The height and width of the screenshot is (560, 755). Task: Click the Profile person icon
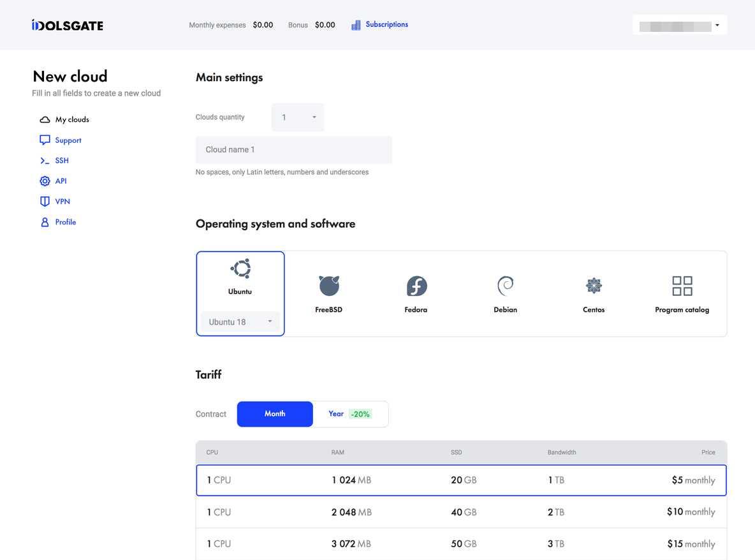pos(45,222)
